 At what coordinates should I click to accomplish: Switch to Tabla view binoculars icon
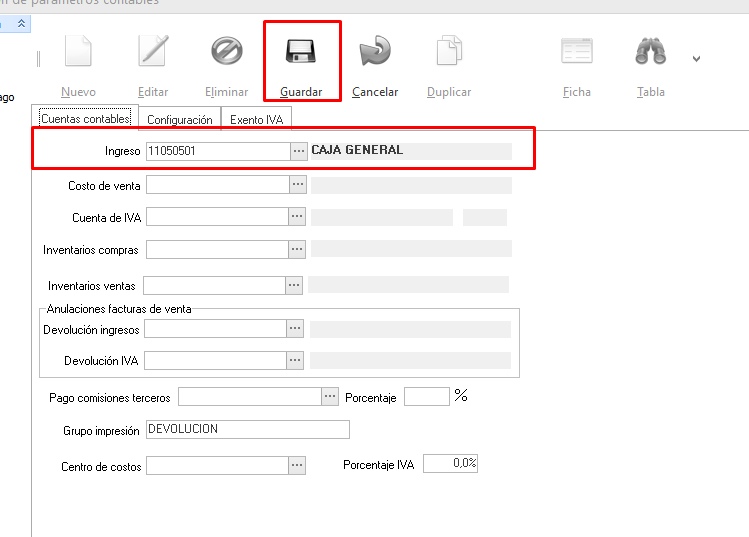tap(651, 52)
